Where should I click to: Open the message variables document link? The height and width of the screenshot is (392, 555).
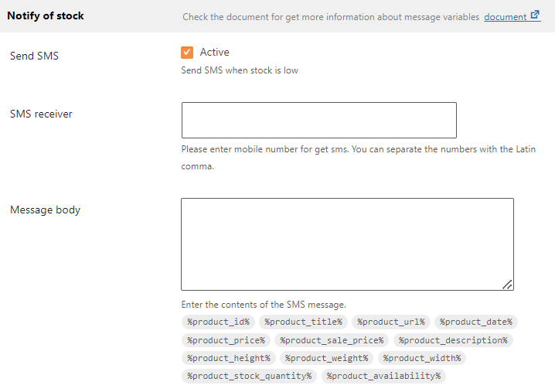(x=505, y=17)
